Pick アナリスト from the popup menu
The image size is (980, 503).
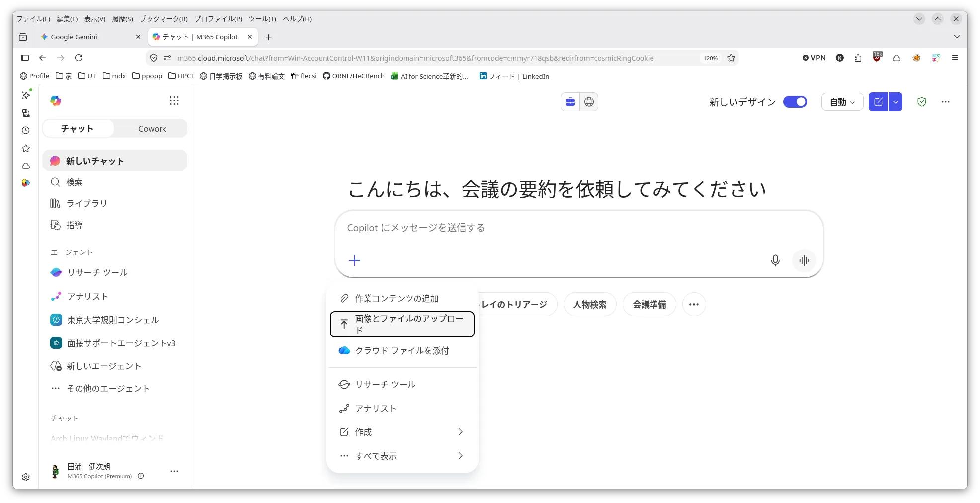402,408
